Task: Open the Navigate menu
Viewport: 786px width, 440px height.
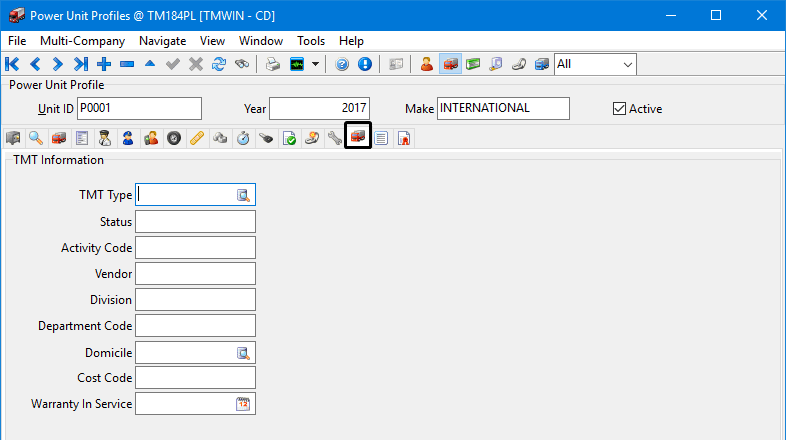Action: coord(162,41)
